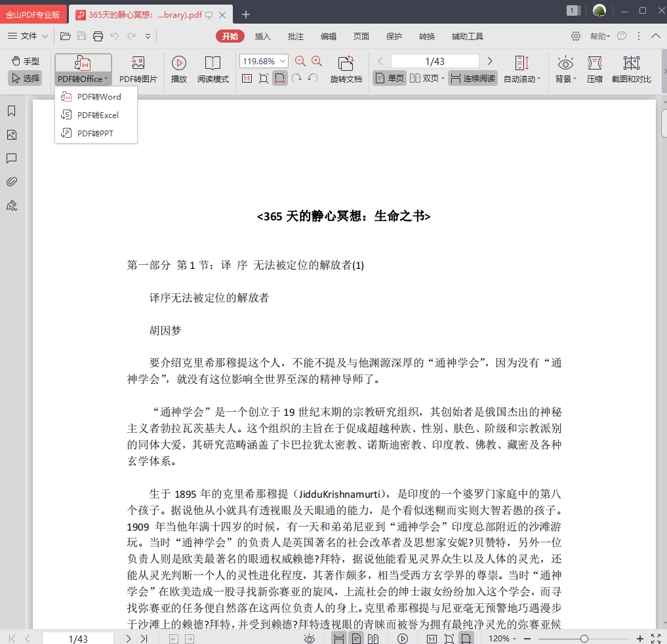Expand the 自动滚动 dropdown
Screen dimensions: 667x644
(x=522, y=70)
